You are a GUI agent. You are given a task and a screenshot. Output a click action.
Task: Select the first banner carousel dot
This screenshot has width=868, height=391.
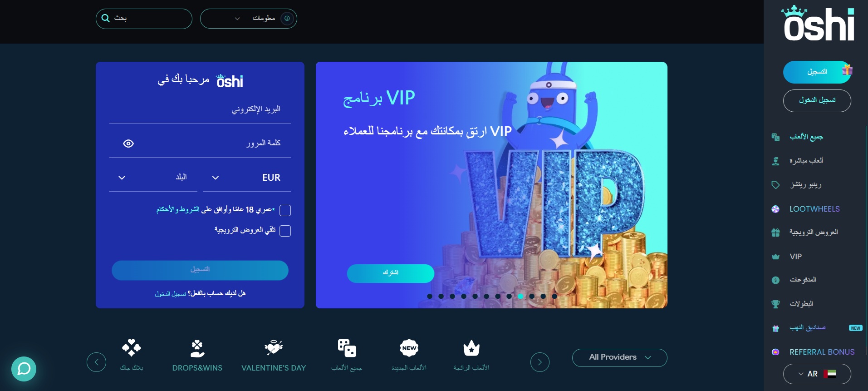[x=430, y=296]
